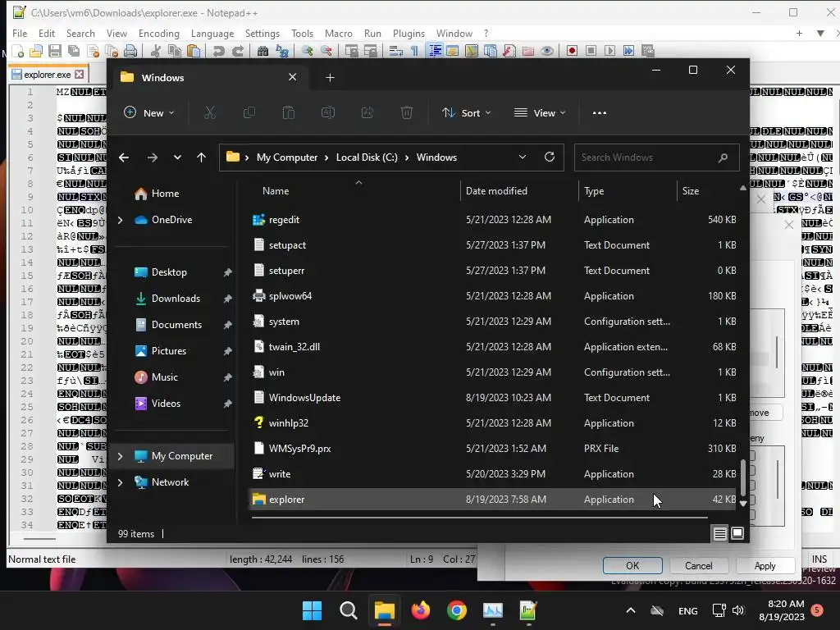
Task: Click Undo icon in Notepad++ toolbar
Action: pyautogui.click(x=218, y=51)
